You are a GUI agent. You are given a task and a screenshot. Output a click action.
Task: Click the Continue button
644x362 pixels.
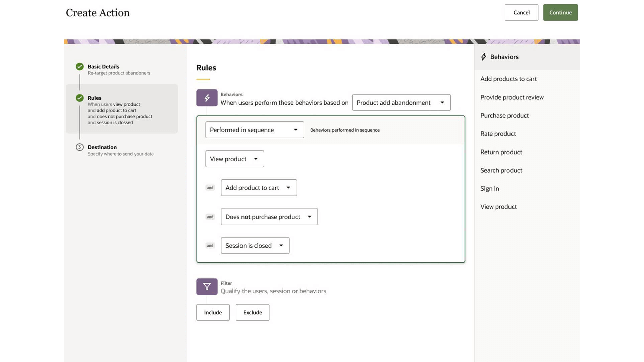560,12
